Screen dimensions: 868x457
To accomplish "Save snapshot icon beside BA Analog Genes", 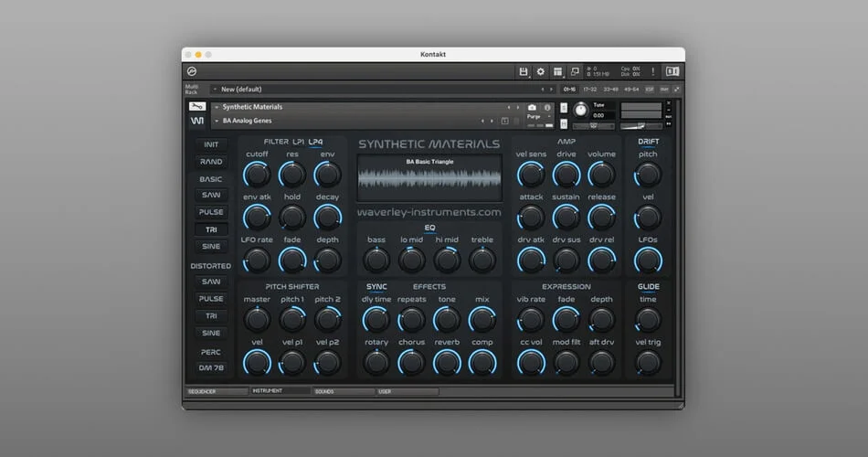I will (505, 121).
